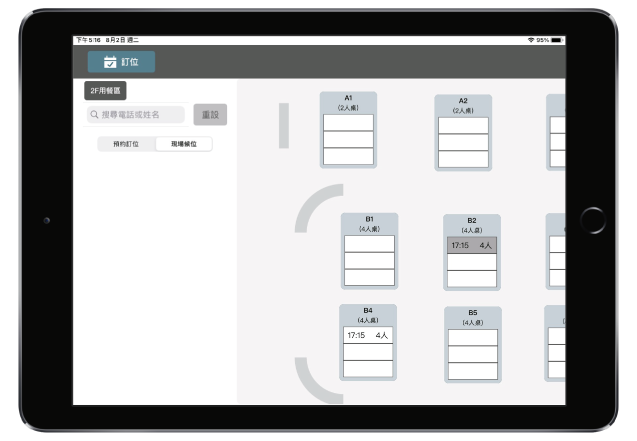Click the 重設 reset button

click(210, 115)
